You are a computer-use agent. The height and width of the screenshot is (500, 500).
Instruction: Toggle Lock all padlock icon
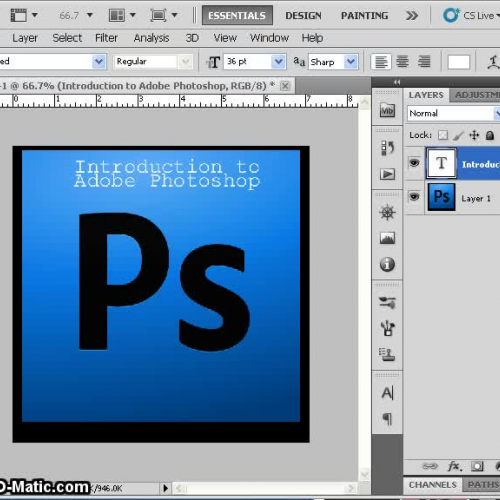tap(490, 135)
